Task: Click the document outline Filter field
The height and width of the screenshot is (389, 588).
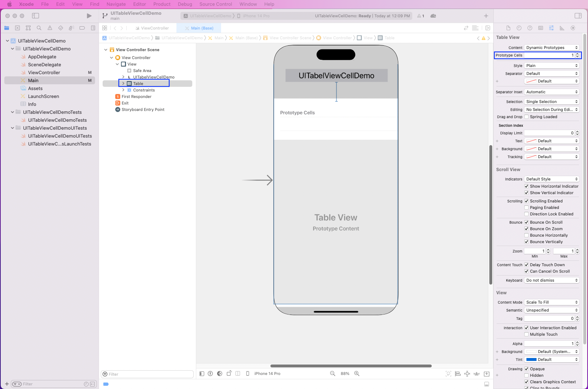Action: click(x=148, y=374)
